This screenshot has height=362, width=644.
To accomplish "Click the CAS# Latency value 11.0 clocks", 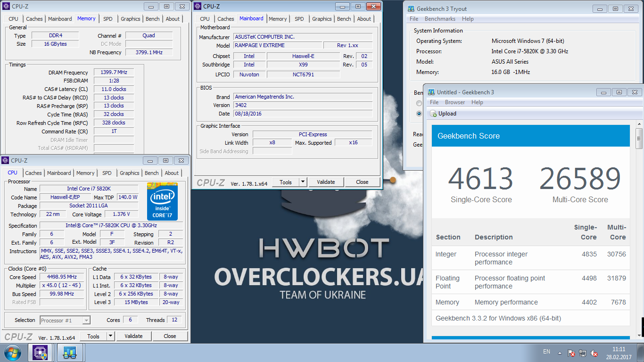I will (x=114, y=89).
